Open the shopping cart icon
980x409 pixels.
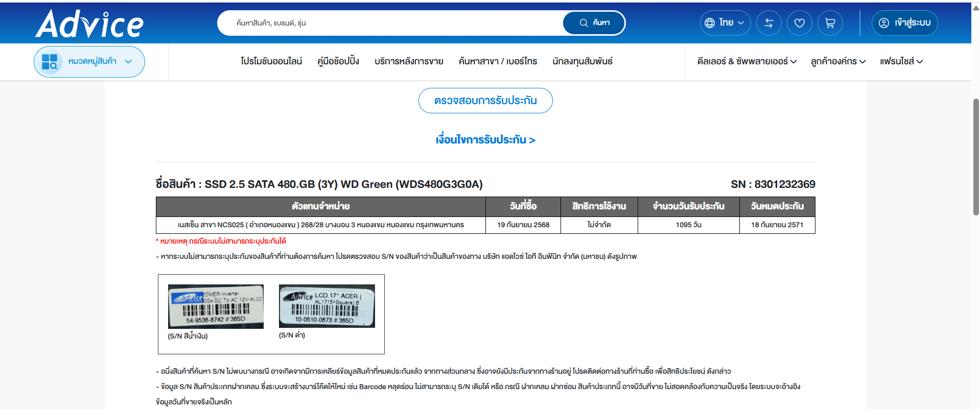pos(830,23)
